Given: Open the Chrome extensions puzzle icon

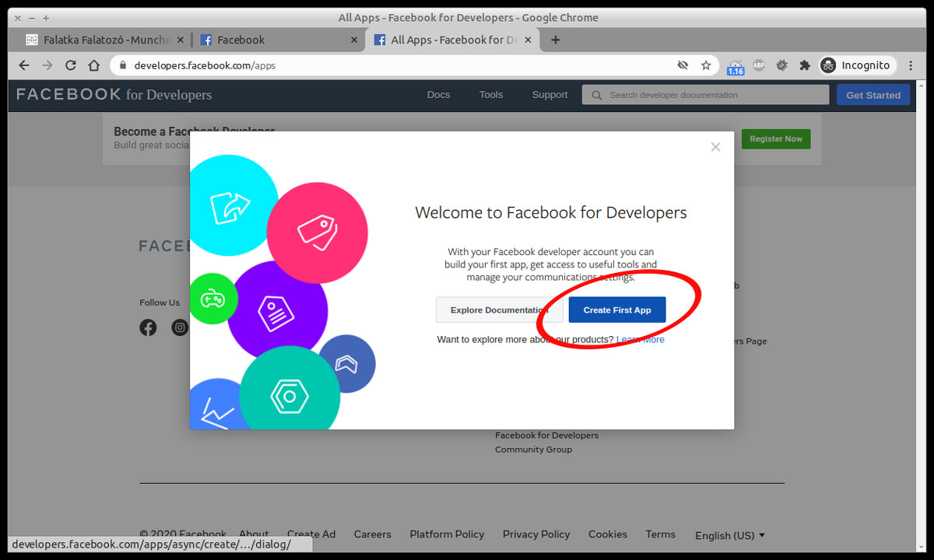Looking at the screenshot, I should (805, 65).
